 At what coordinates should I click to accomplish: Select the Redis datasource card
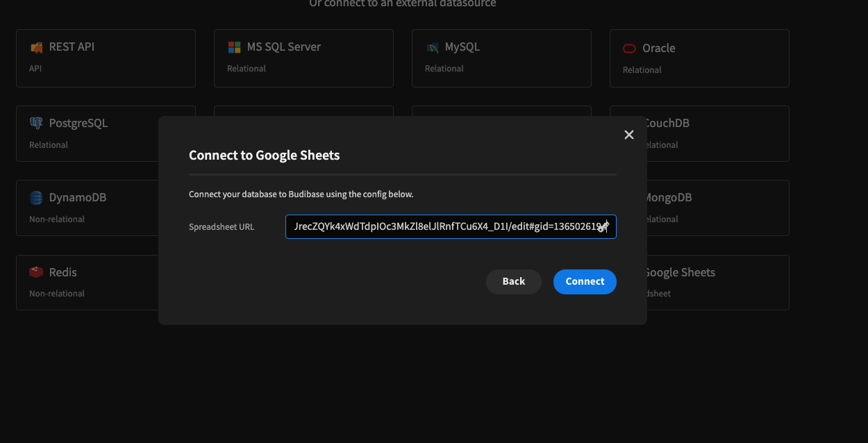tap(87, 282)
